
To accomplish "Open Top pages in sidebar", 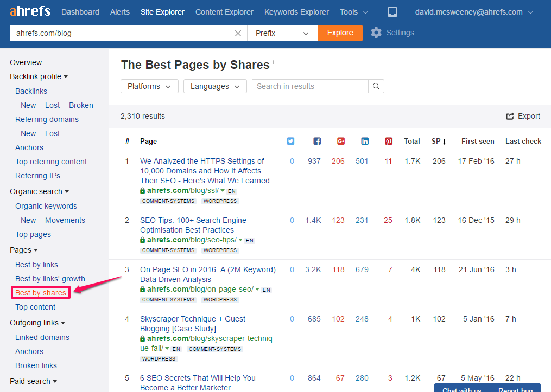I will click(x=33, y=234).
